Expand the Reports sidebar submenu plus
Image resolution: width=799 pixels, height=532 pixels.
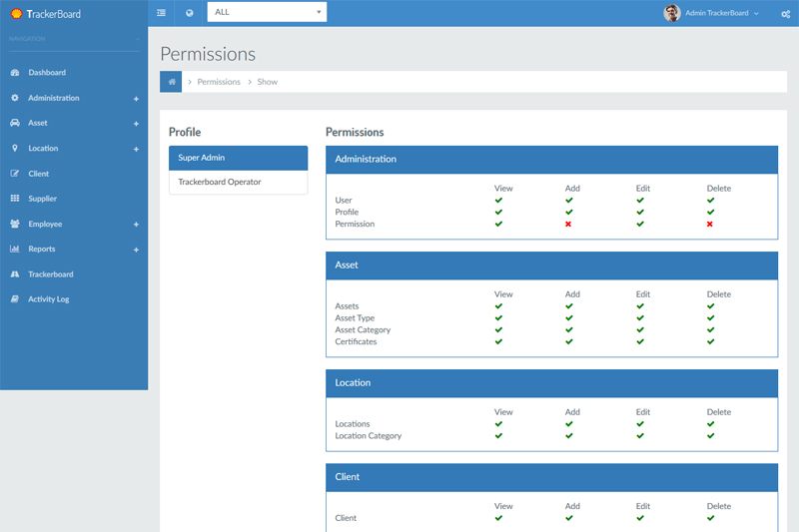pos(136,250)
